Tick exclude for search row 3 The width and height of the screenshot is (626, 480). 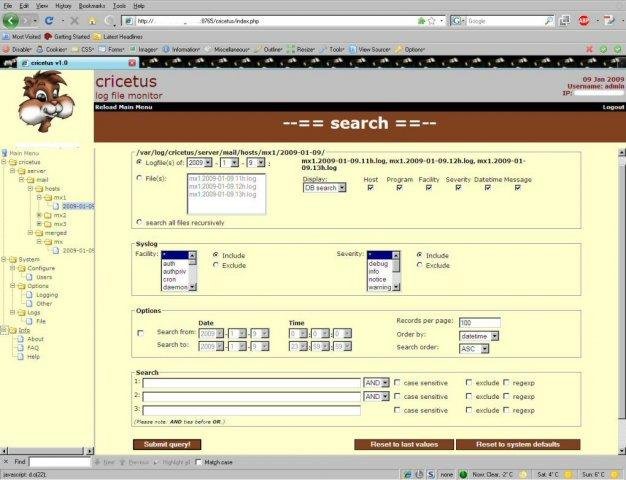click(469, 410)
